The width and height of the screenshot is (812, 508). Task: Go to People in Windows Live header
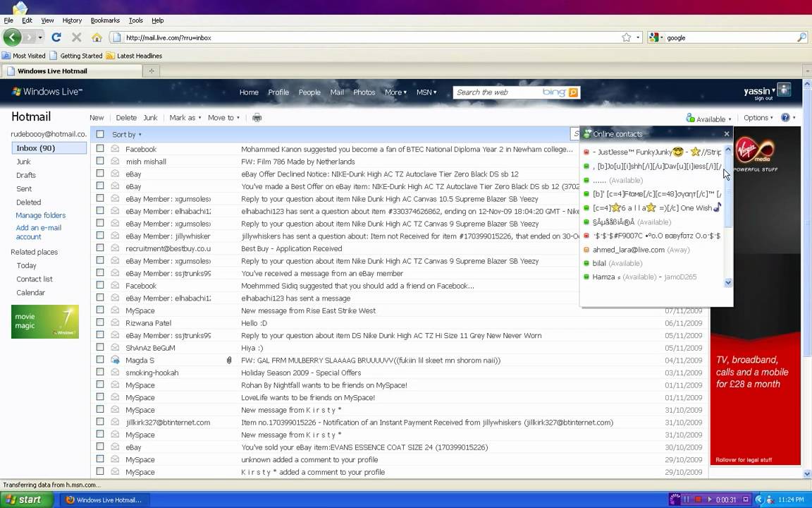tap(309, 92)
